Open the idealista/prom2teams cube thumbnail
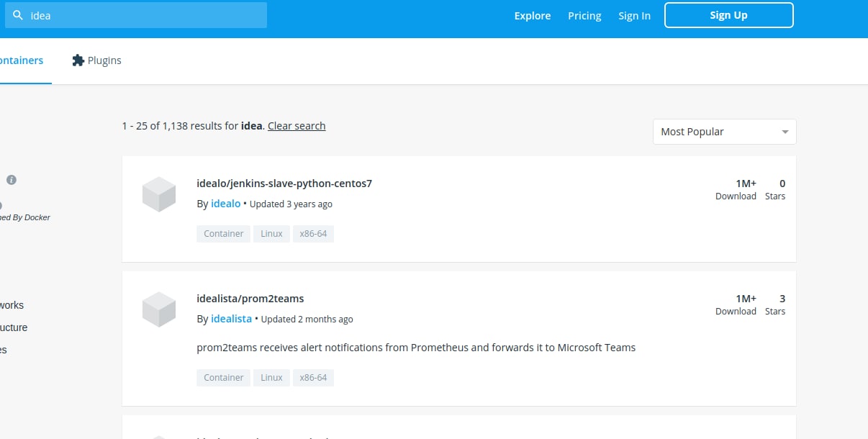 (x=159, y=309)
